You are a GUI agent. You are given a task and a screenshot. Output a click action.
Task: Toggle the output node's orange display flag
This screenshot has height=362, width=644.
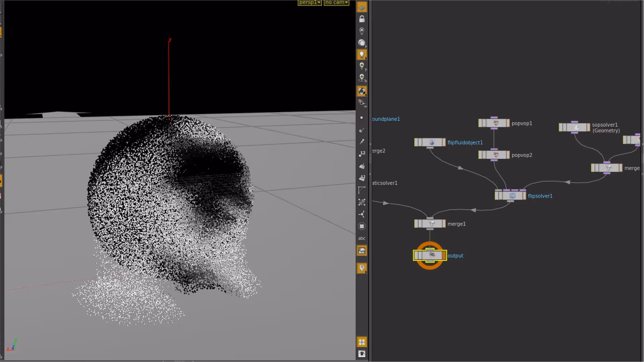444,256
